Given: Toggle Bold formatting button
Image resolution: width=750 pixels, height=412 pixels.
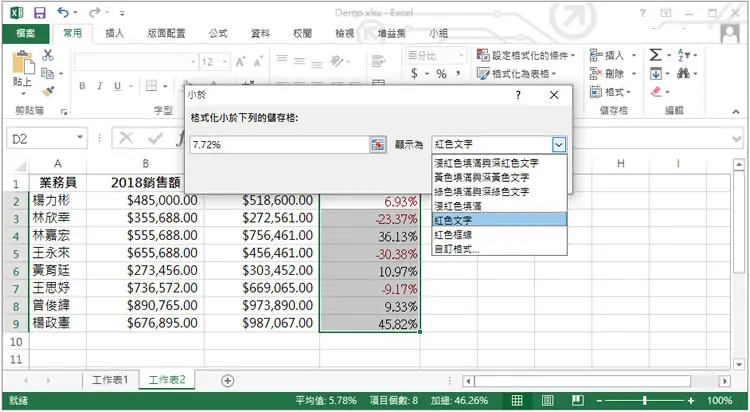Looking at the screenshot, I should [x=82, y=86].
